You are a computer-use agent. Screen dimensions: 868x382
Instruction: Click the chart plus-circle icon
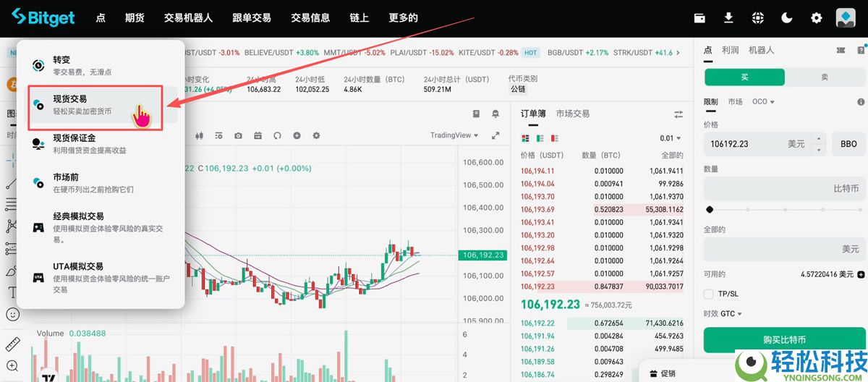pyautogui.click(x=297, y=135)
